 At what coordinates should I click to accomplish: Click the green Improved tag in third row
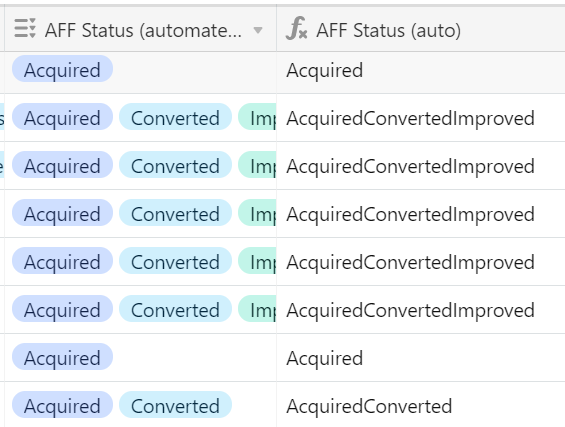pos(257,165)
